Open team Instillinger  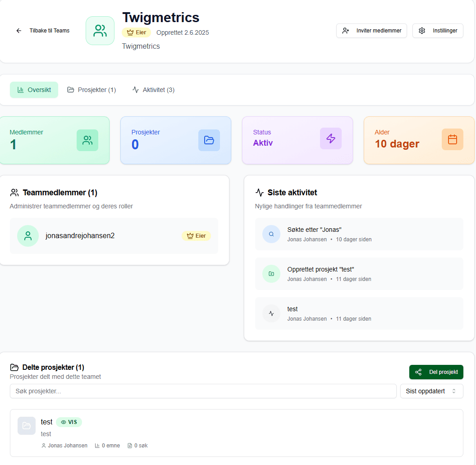(x=438, y=31)
